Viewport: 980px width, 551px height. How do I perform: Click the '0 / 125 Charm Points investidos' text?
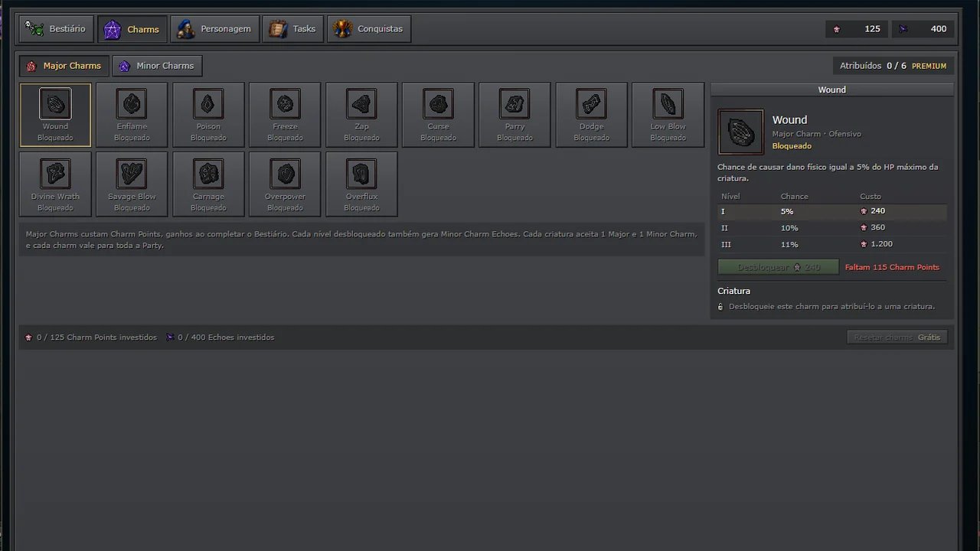(x=96, y=337)
